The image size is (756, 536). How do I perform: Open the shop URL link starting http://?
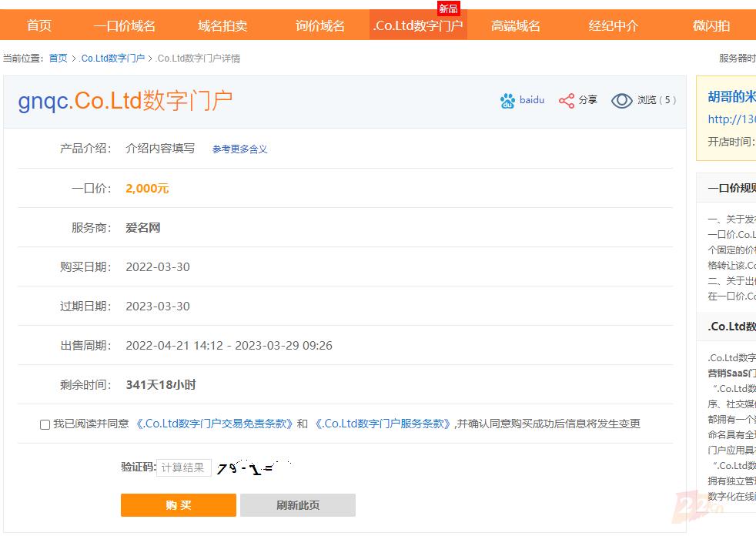coord(731,119)
